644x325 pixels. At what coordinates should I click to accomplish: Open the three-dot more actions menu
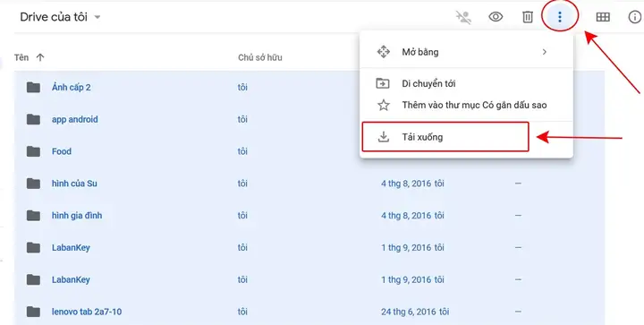click(559, 17)
